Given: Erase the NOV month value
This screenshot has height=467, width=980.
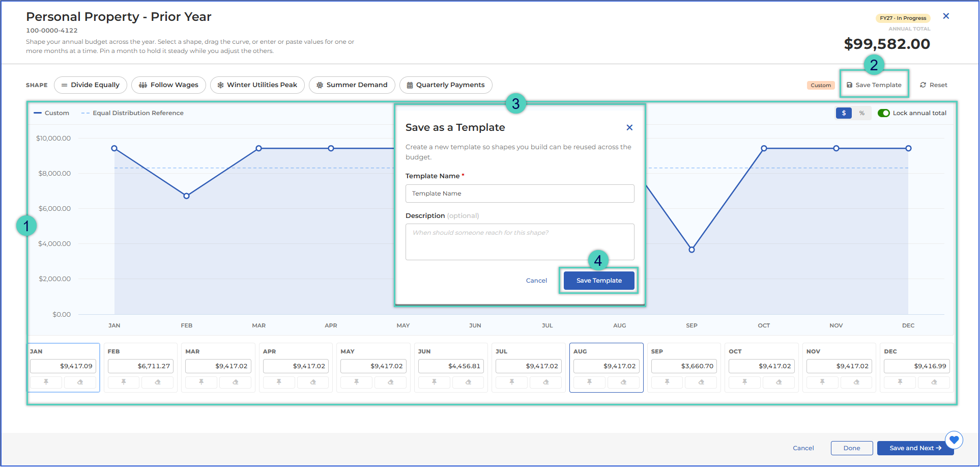Looking at the screenshot, I should [856, 382].
